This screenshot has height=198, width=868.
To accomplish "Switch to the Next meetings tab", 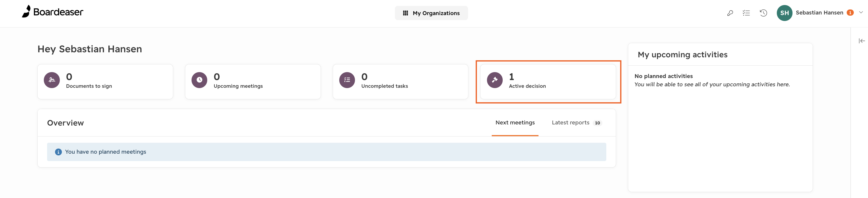I will click(x=515, y=123).
